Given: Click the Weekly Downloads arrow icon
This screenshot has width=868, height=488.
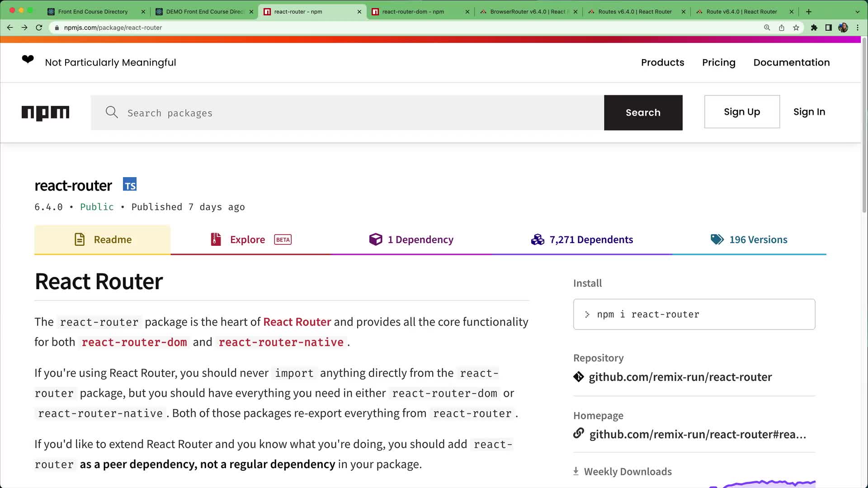Looking at the screenshot, I should pos(576,471).
